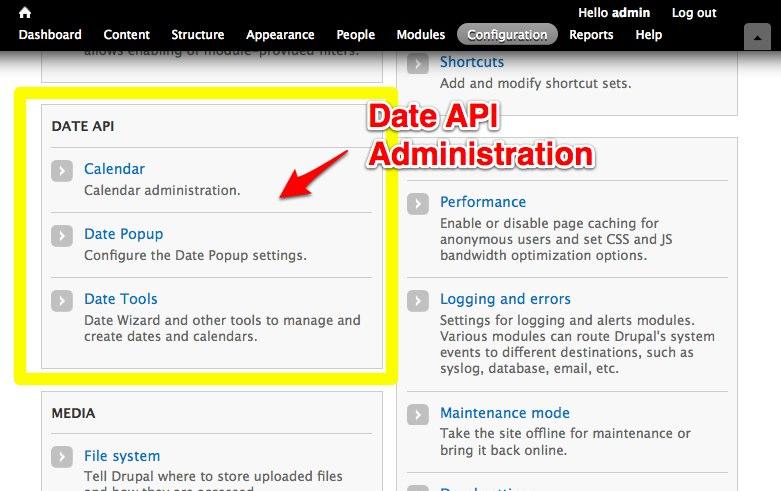Click the 'Calendar administration.' description text

(x=162, y=190)
